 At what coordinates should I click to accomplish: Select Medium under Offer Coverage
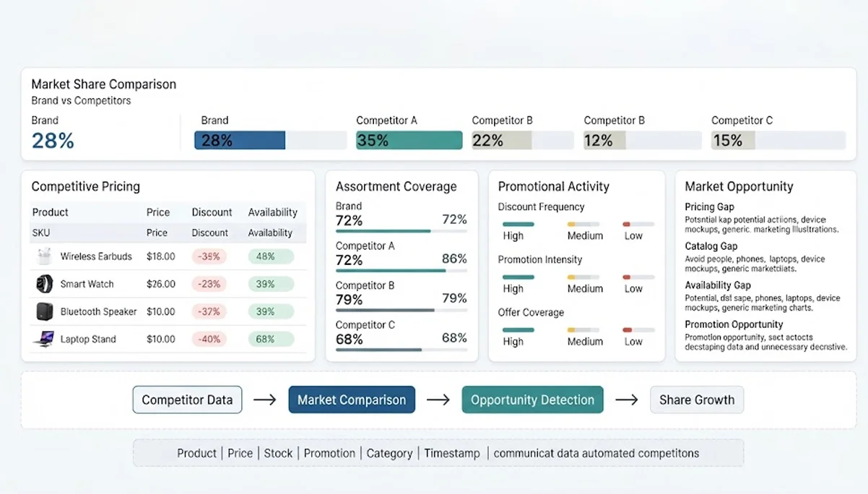(x=585, y=342)
